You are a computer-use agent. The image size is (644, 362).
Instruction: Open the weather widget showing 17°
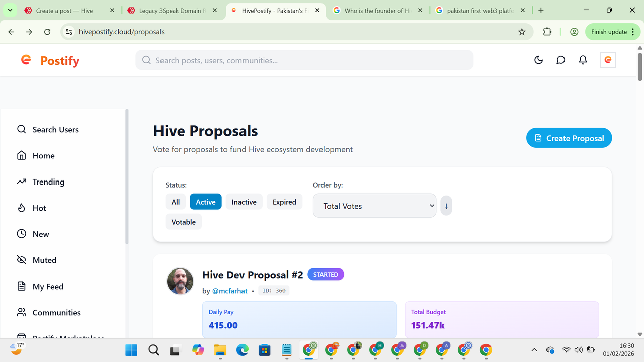coord(18,349)
